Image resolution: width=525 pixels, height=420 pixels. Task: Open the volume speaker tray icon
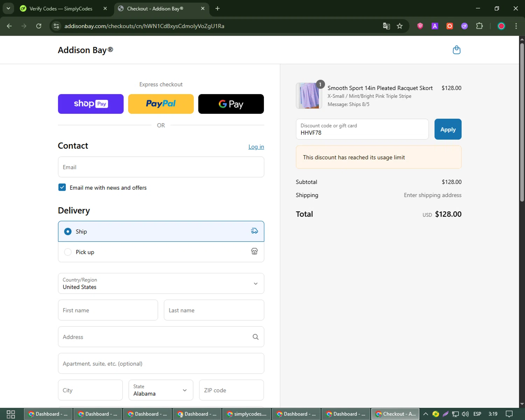tap(465, 414)
